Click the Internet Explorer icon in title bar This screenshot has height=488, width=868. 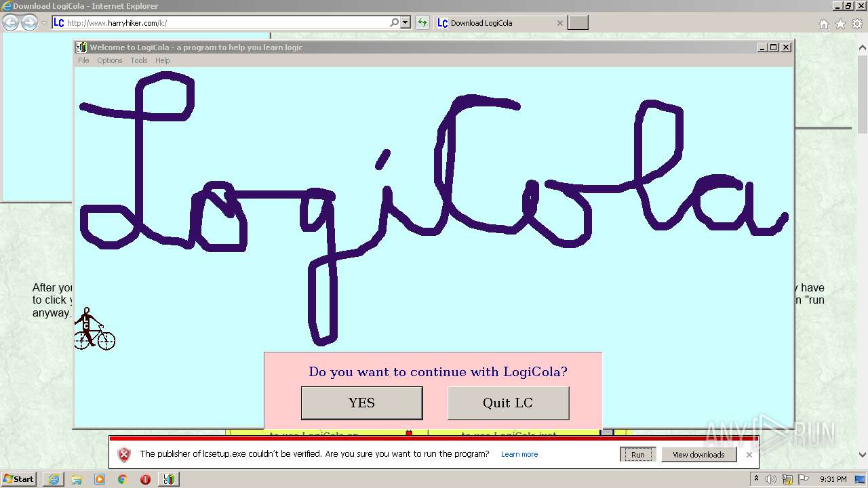click(6, 6)
